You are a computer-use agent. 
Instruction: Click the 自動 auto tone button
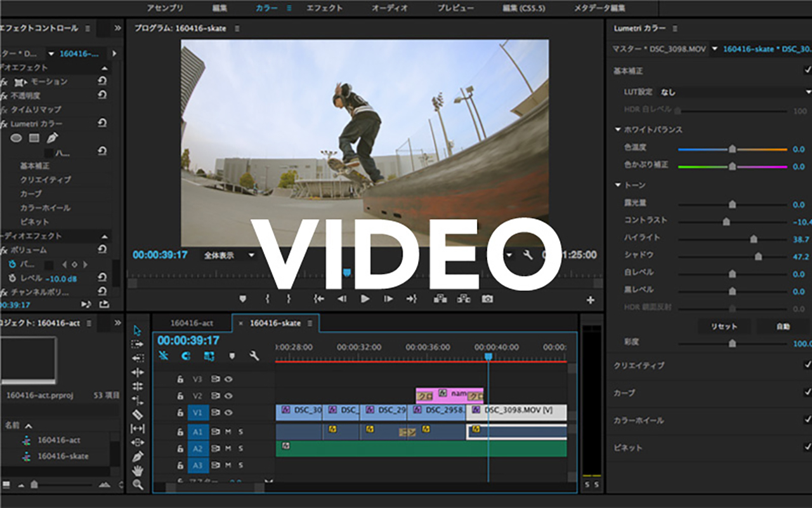pyautogui.click(x=783, y=326)
